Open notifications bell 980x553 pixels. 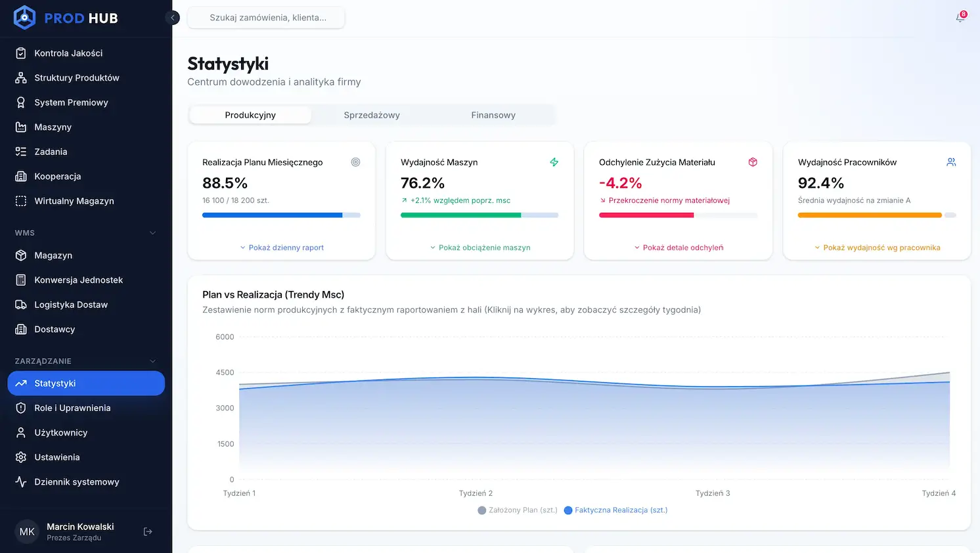click(960, 18)
